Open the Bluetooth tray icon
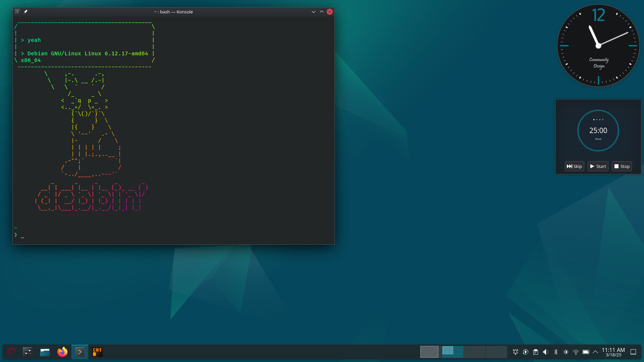This screenshot has width=644, height=362. coord(556,352)
